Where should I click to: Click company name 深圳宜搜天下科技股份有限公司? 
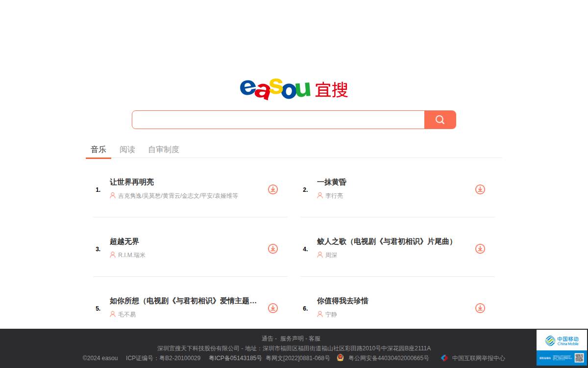coord(198,348)
